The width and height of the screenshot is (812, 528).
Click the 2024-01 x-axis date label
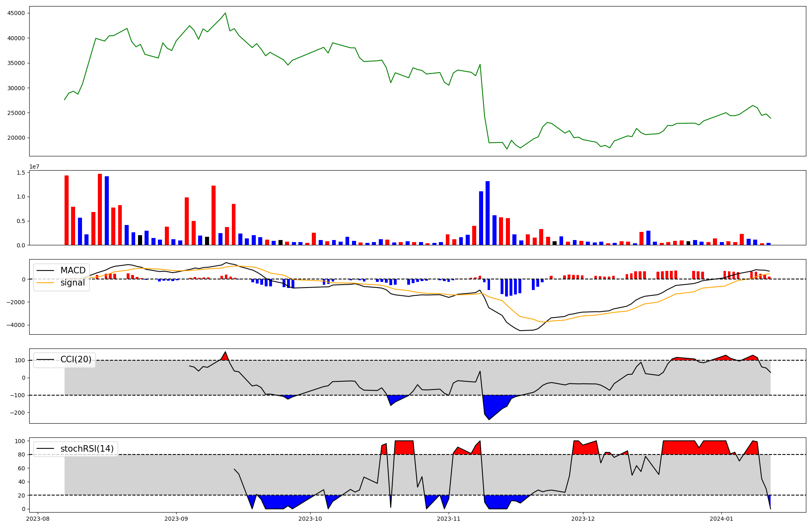point(721,519)
